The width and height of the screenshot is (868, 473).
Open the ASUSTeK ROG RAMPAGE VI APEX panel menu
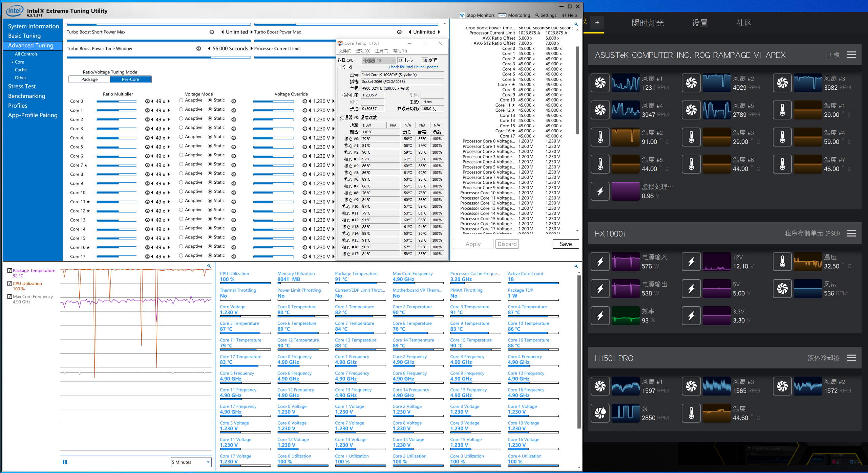851,55
